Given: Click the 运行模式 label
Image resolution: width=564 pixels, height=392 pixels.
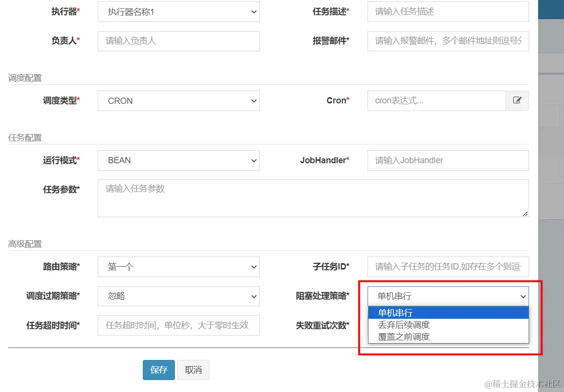Looking at the screenshot, I should (61, 160).
